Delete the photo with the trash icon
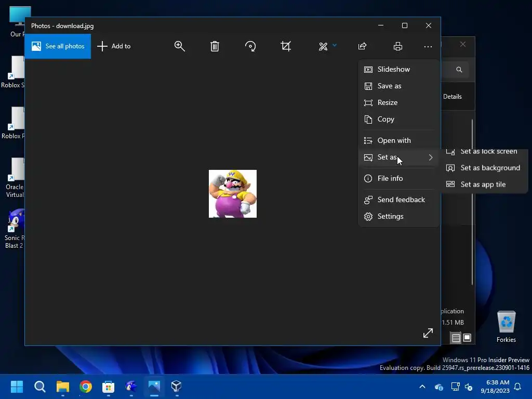The image size is (532, 399). (x=215, y=46)
